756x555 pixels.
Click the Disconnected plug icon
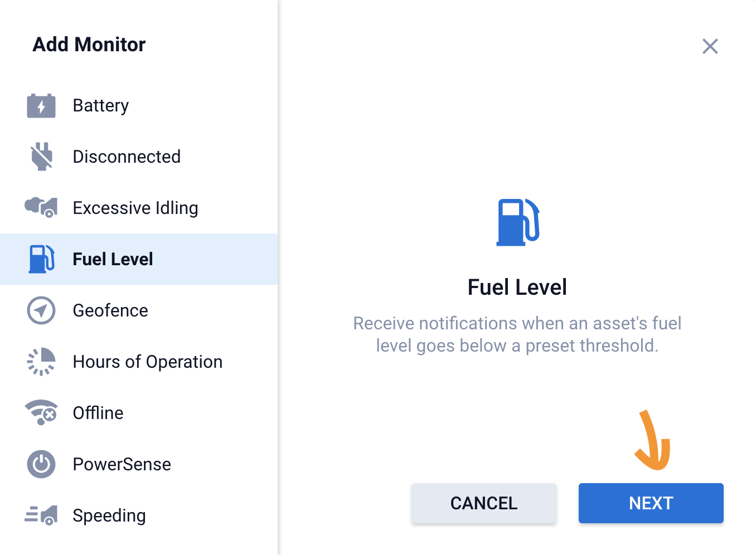pyautogui.click(x=41, y=157)
